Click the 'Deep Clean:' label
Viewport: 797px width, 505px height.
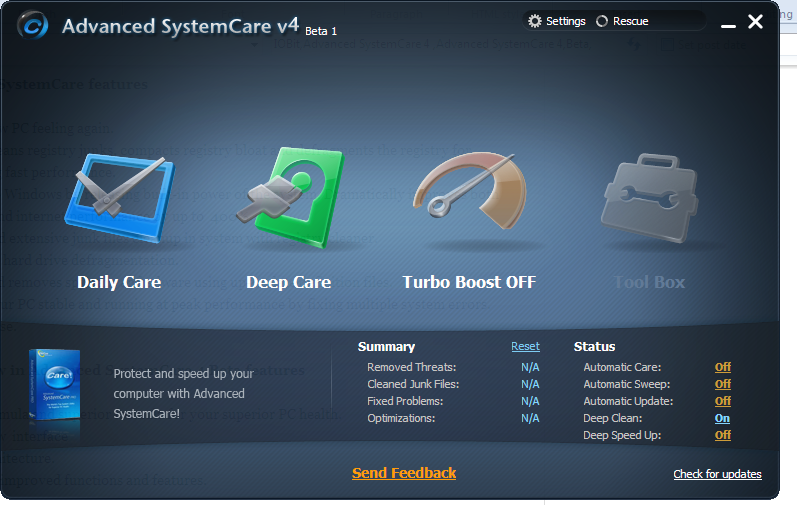pos(612,418)
